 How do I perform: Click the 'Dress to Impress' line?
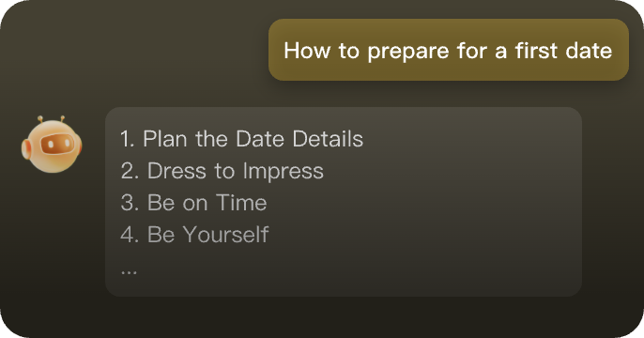(222, 171)
